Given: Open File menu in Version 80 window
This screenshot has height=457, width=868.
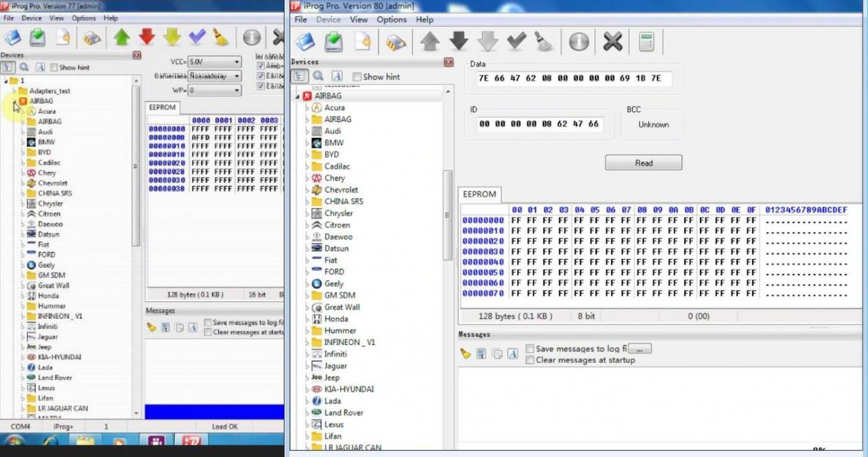Looking at the screenshot, I should pos(300,20).
